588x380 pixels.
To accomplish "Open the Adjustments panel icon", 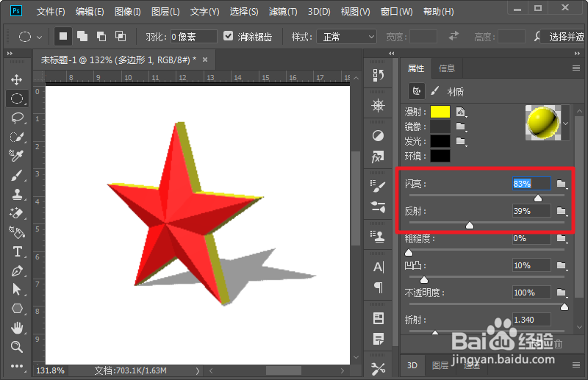I will pyautogui.click(x=378, y=135).
